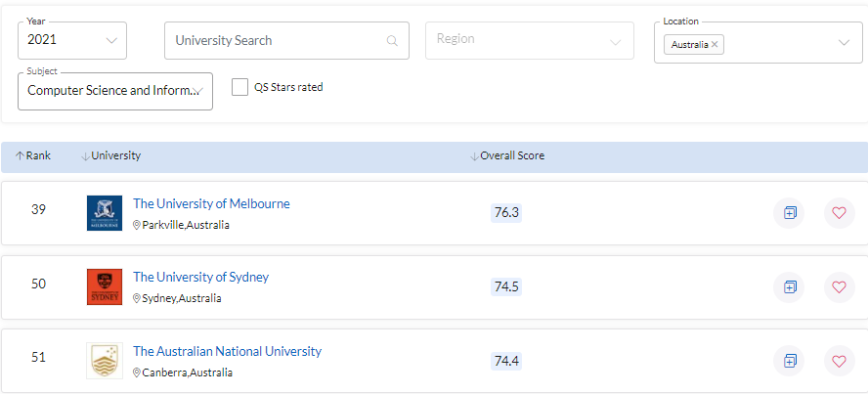Click the 74.5 overall score
The image size is (868, 394).
pyautogui.click(x=506, y=286)
